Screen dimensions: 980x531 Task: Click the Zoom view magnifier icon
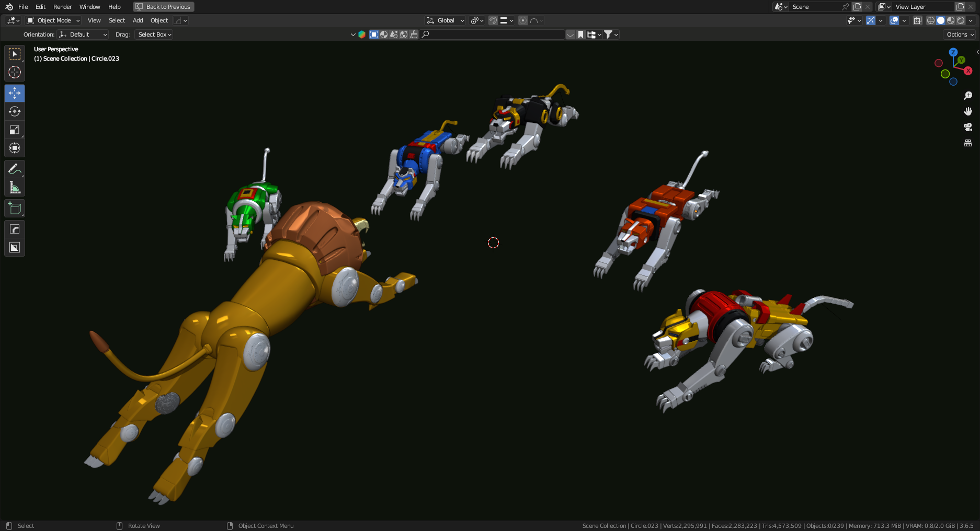(x=968, y=96)
